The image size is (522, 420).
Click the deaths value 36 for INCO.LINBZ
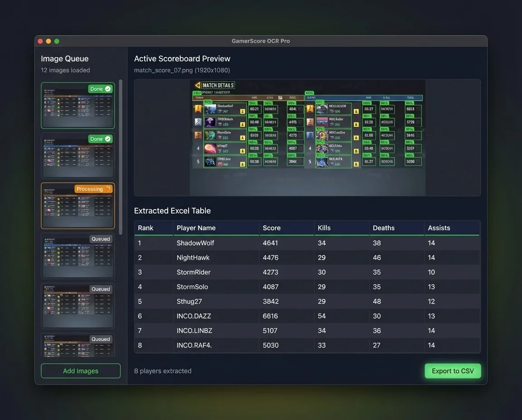click(x=377, y=330)
